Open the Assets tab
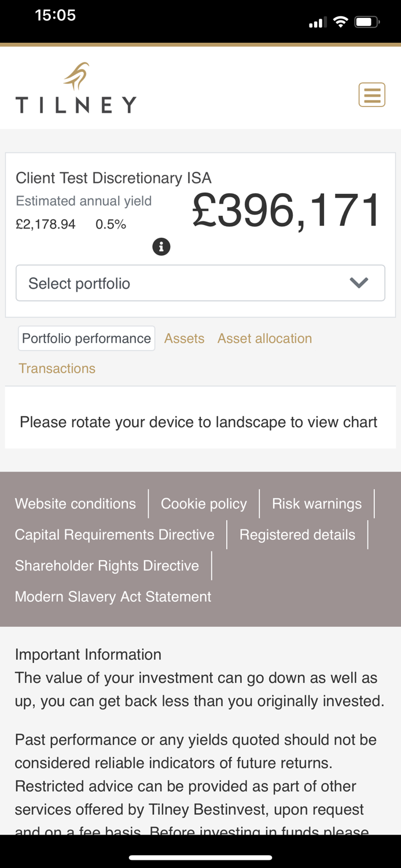Viewport: 401px width, 868px height. coord(184,339)
